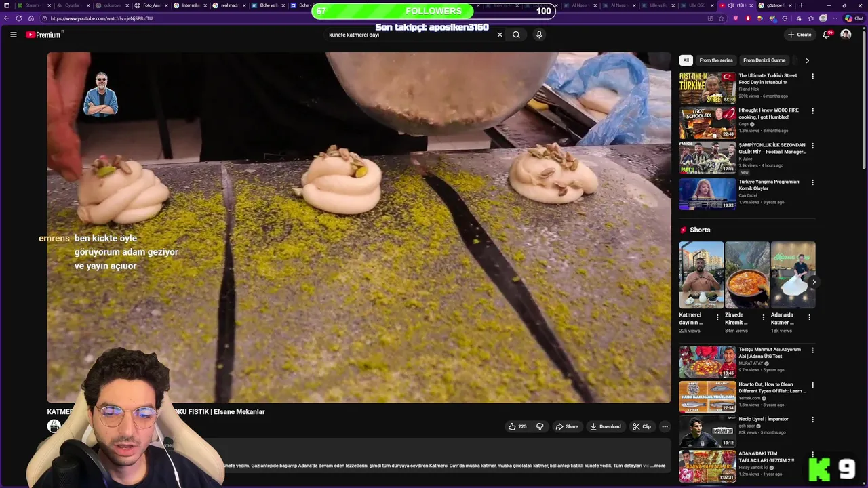
Task: Expand the description with '...more'
Action: tap(657, 466)
